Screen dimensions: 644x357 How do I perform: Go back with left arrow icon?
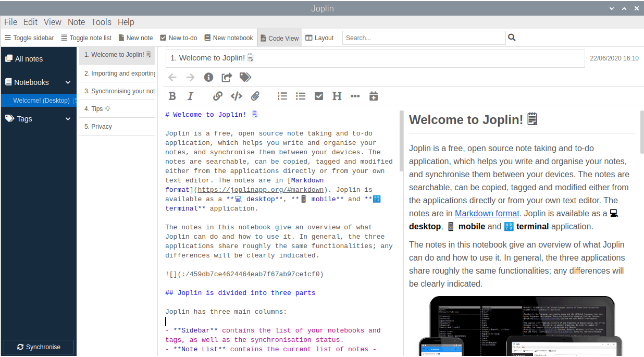[x=172, y=77]
